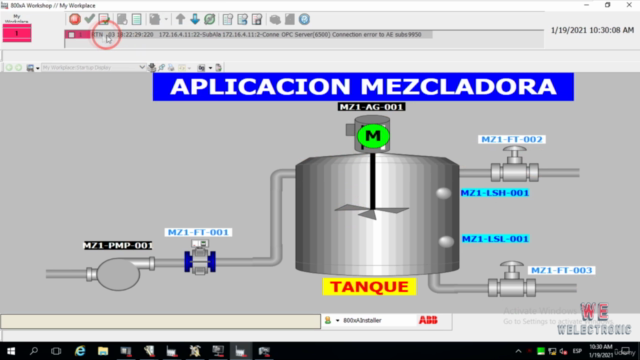
Task: Click the gray pages icon with dropdown
Action: click(x=155, y=19)
